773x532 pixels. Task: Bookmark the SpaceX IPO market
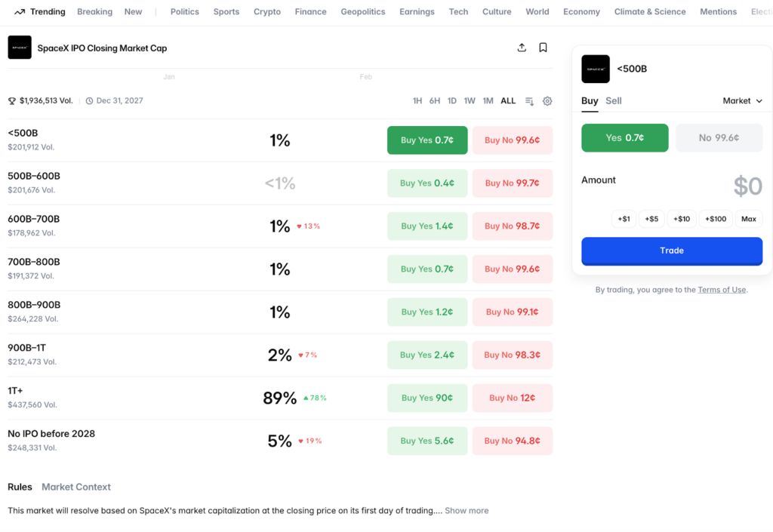pos(543,47)
